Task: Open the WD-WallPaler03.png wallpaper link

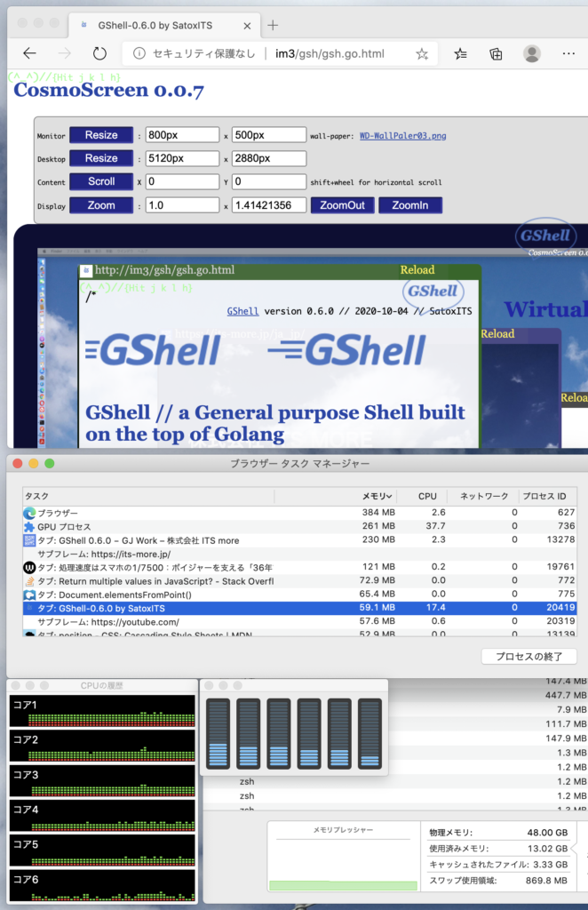Action: pyautogui.click(x=402, y=136)
